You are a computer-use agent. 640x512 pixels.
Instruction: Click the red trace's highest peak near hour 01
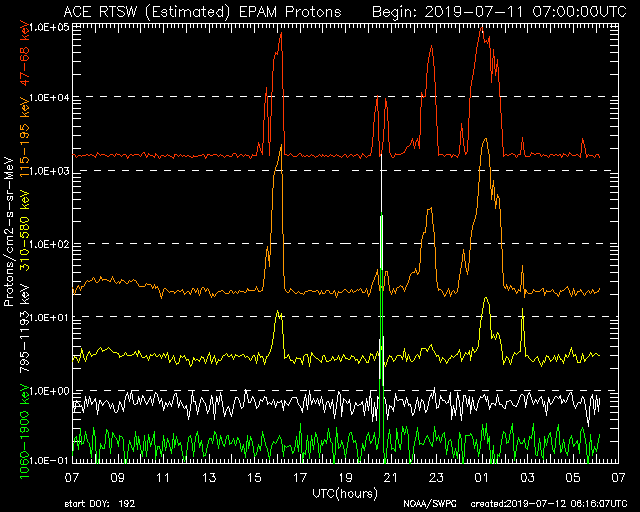point(482,28)
